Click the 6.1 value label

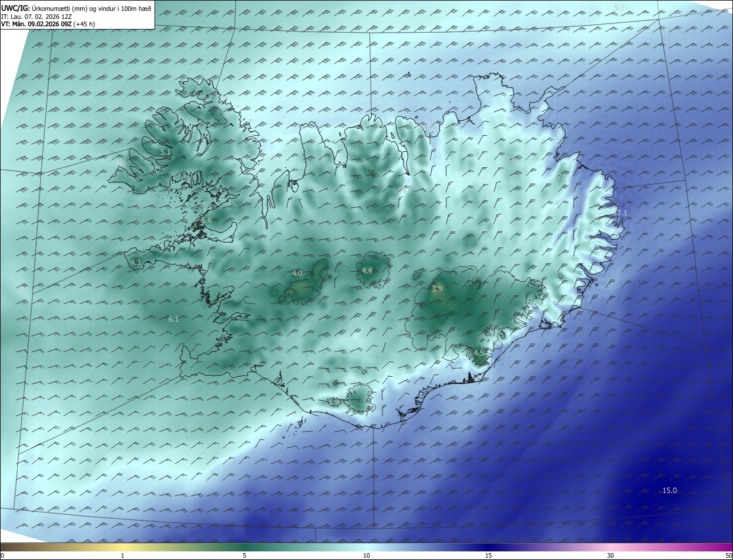pos(174,319)
